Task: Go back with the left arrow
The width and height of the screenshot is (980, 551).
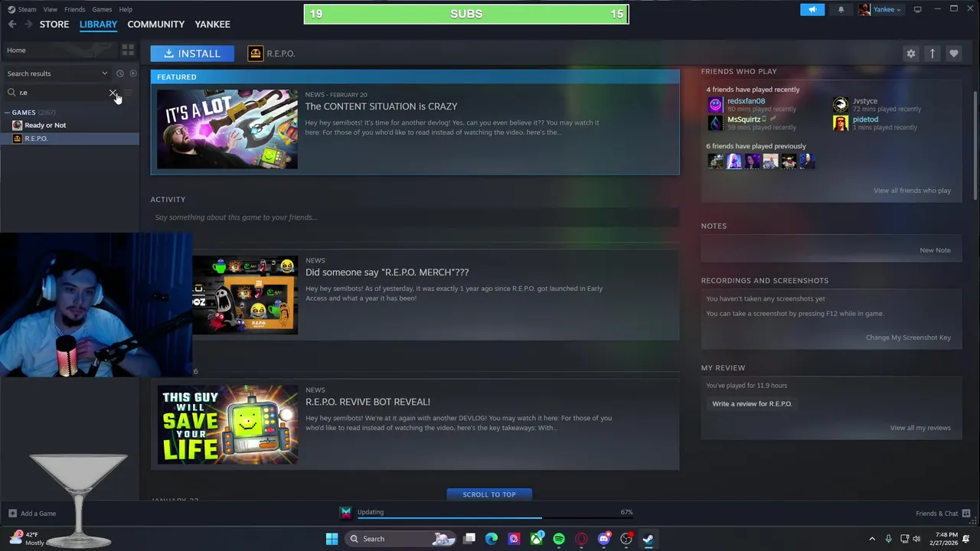Action: pos(12,24)
